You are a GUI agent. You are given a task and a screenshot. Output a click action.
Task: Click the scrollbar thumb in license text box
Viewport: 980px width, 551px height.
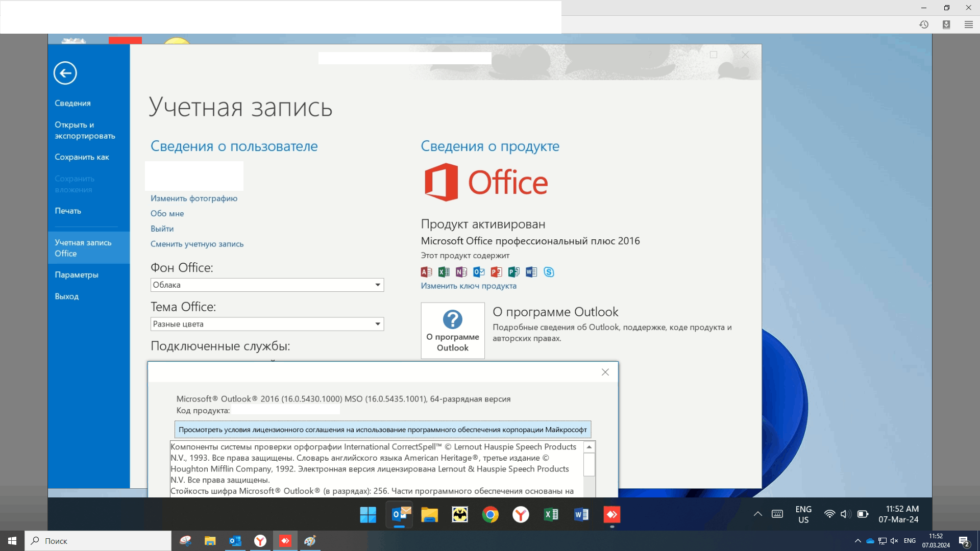(589, 464)
